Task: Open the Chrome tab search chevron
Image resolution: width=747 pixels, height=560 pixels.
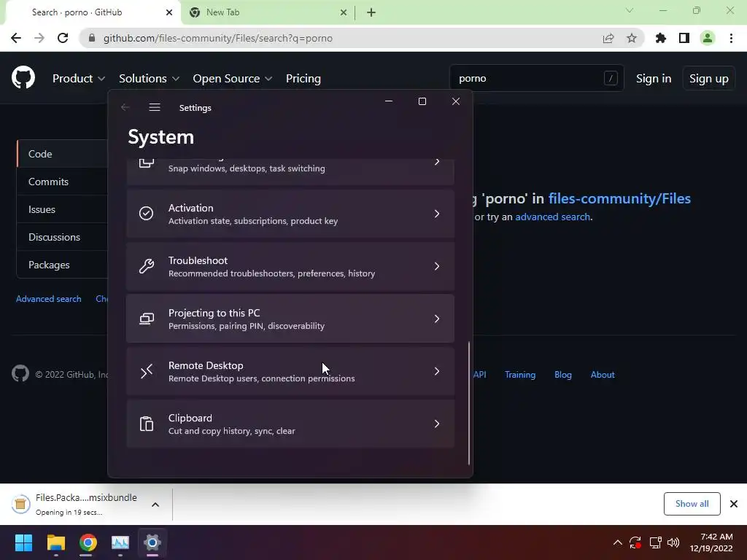Action: point(630,10)
